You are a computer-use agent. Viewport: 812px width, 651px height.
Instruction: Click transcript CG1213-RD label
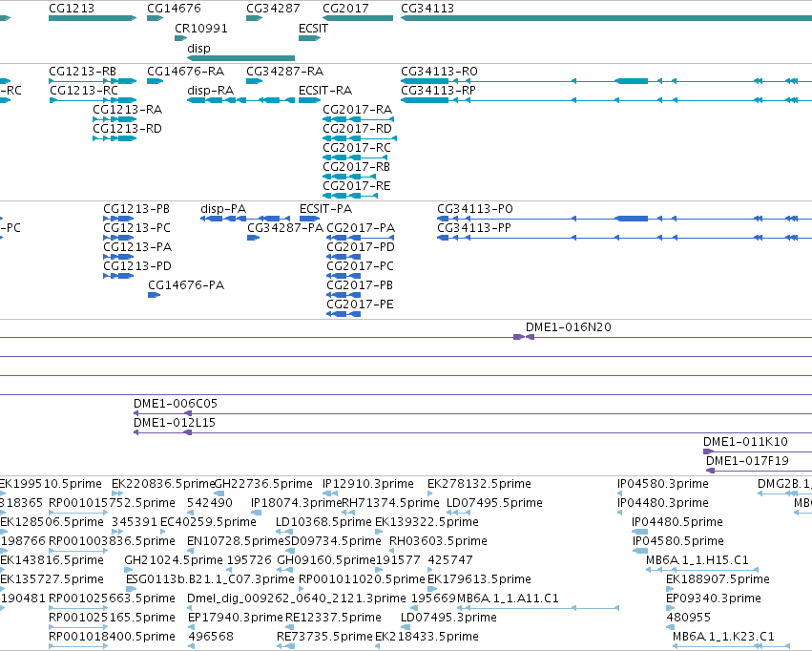[128, 129]
